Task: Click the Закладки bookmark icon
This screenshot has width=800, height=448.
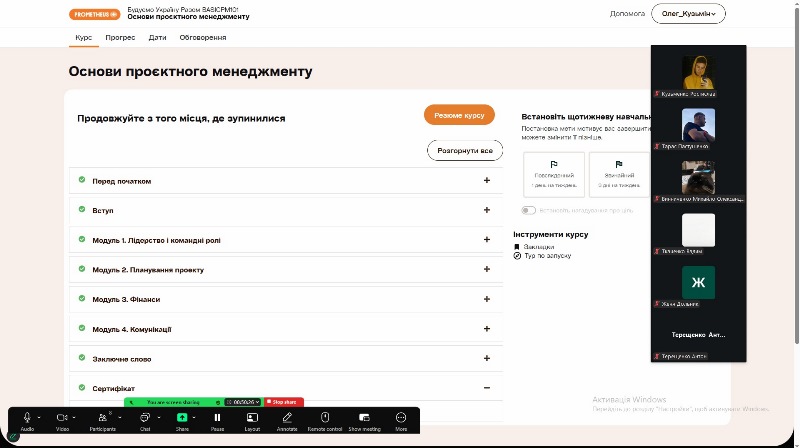Action: click(517, 247)
